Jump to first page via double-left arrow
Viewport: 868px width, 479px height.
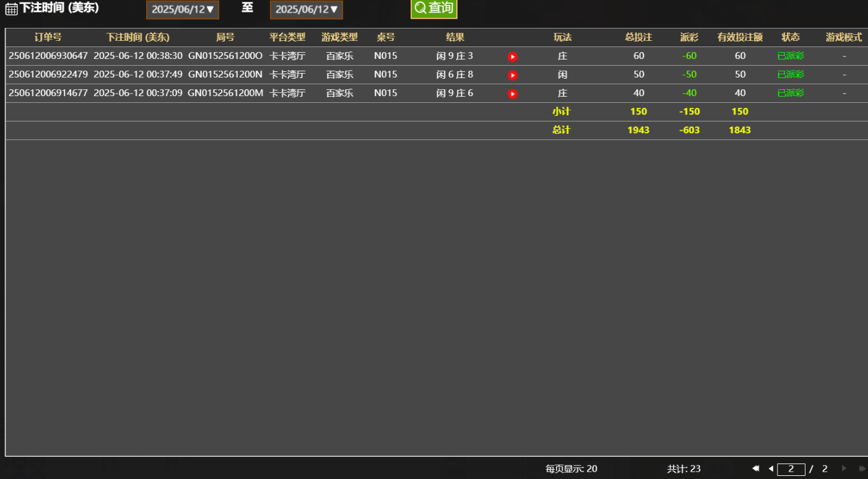(755, 469)
